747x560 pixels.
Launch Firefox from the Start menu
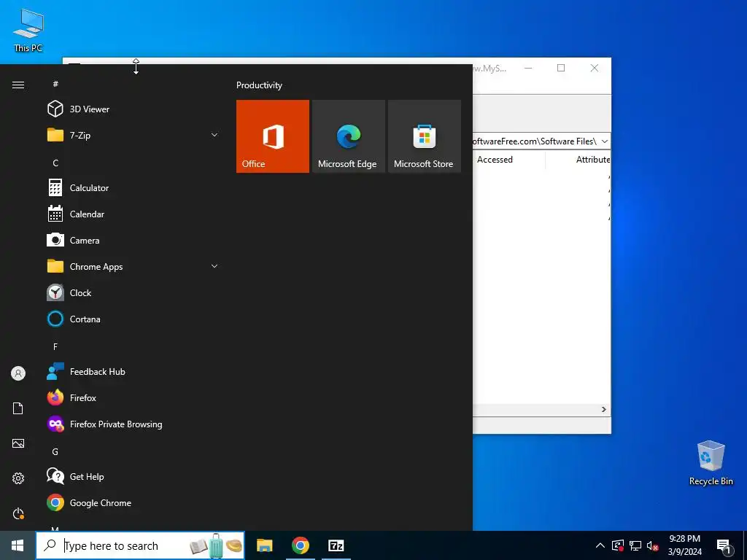pos(133,397)
